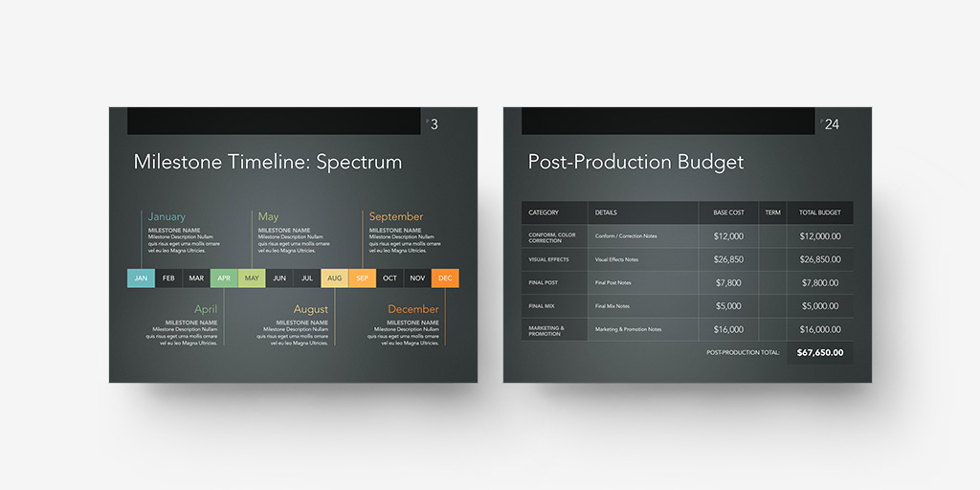Select the 'CONFORM, COLOR CORRECTION' category cell
This screenshot has width=980, height=490.
click(554, 236)
